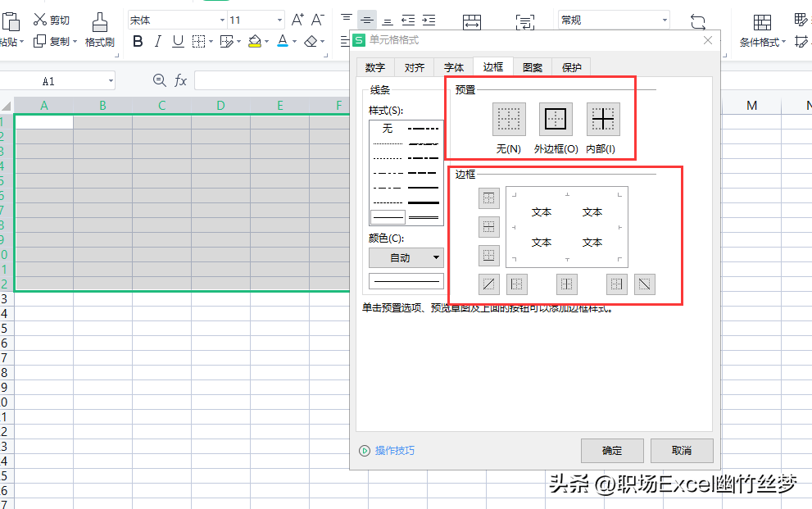Viewport: 812px width, 509px height.
Task: Click the fill color bucket icon
Action: tap(255, 42)
